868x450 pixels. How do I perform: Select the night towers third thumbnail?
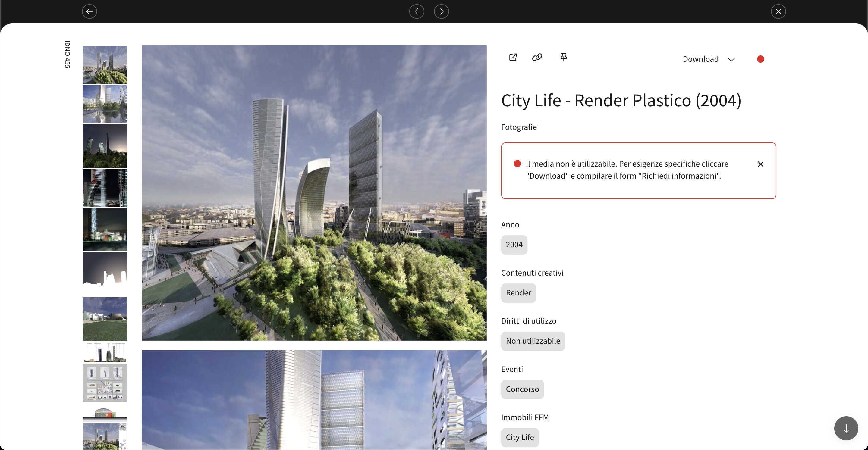tap(105, 146)
